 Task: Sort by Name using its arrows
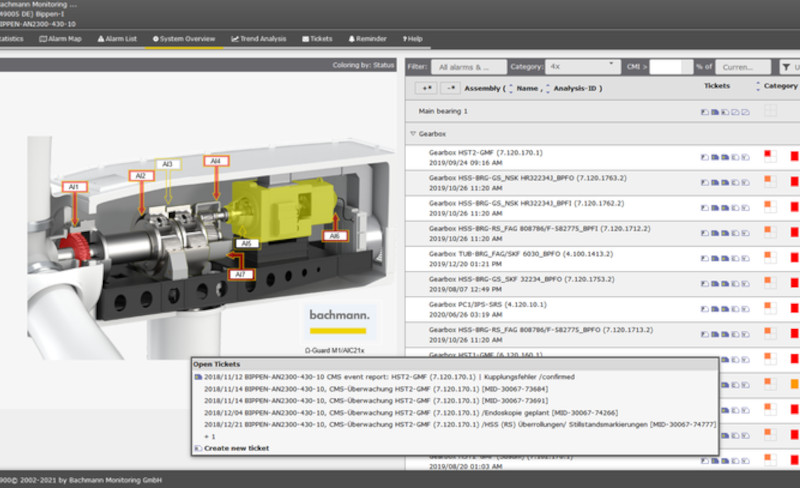point(511,88)
